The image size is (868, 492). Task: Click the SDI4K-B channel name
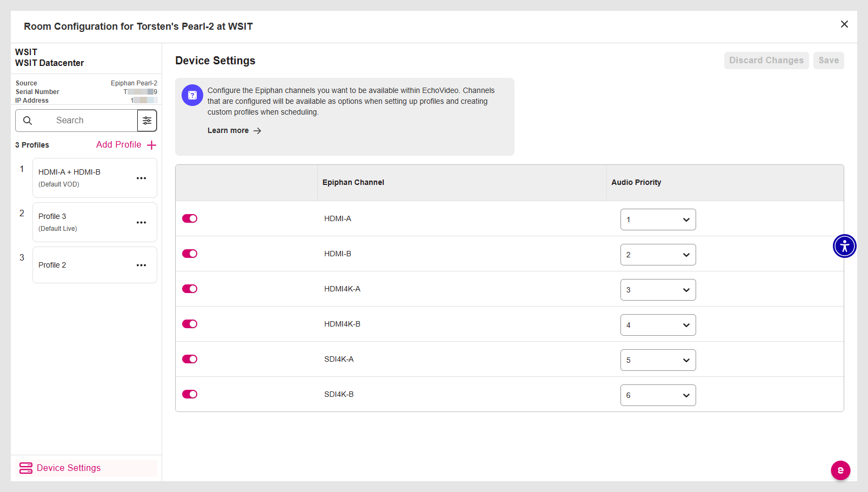(339, 394)
